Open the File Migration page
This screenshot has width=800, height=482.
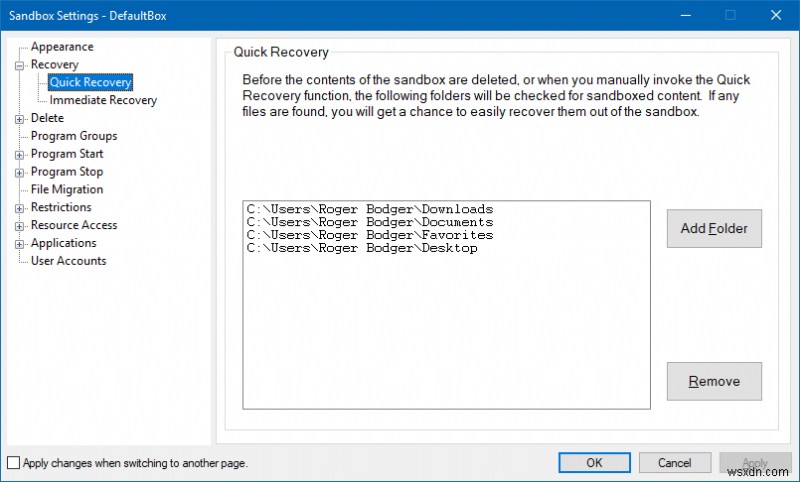[x=67, y=189]
